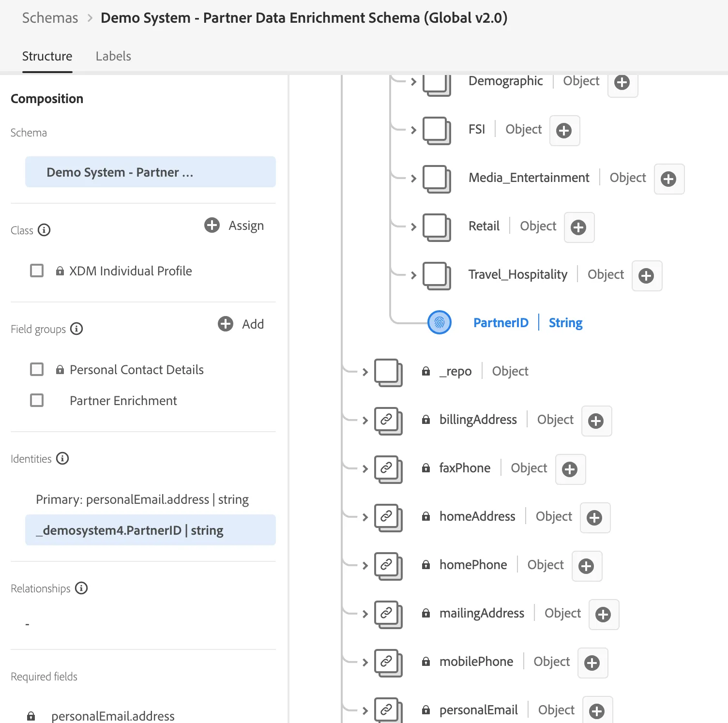Open the Field groups info icon
Screen dimensions: 728x723
tap(76, 329)
